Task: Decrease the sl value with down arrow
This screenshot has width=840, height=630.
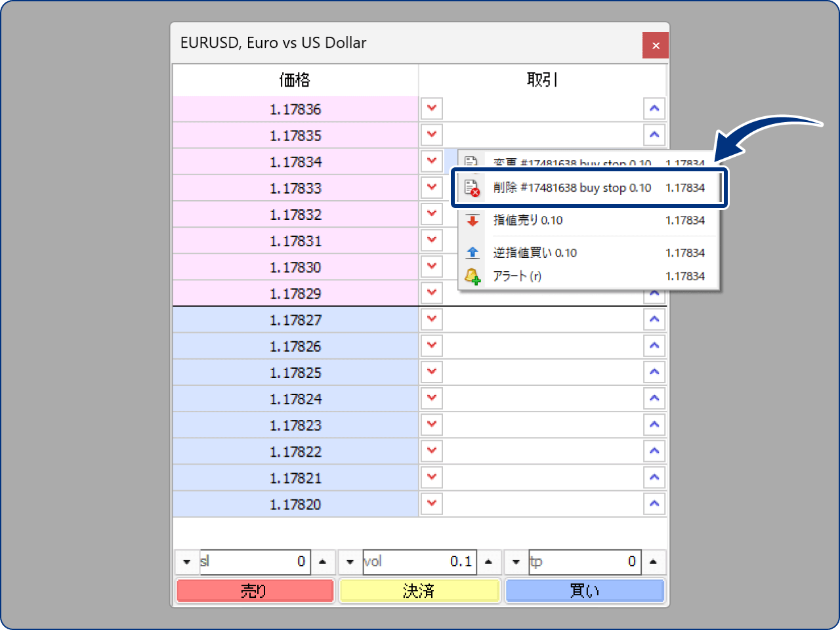Action: click(187, 562)
